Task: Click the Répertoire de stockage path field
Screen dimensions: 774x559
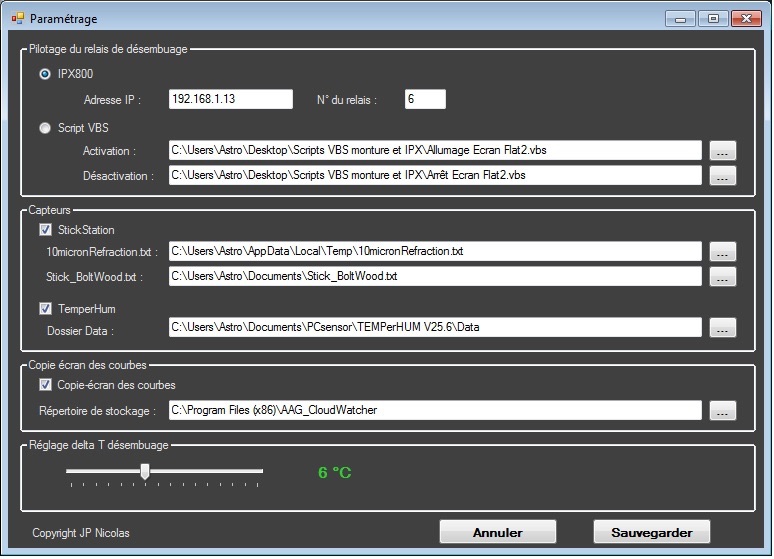Action: pos(435,410)
